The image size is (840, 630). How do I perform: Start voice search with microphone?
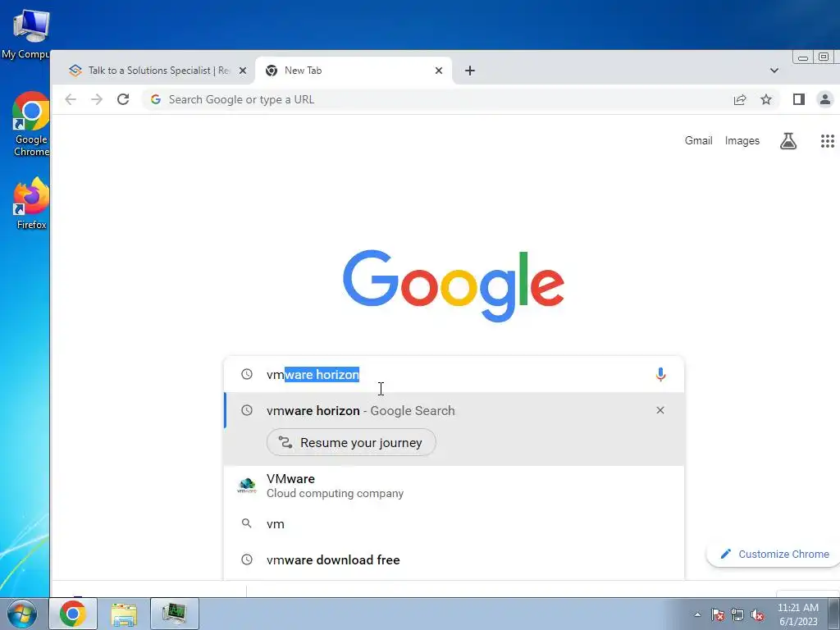click(660, 374)
